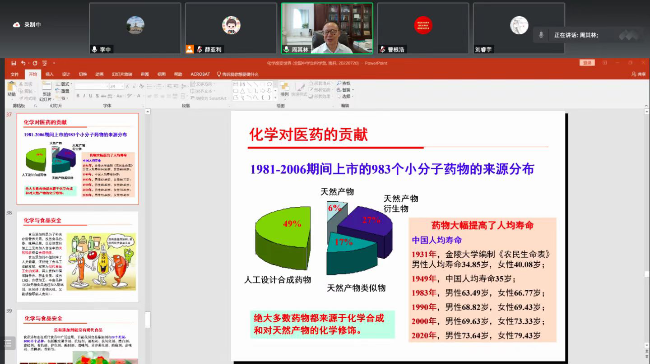Toggle Underline formatting button
The width and height of the screenshot is (650, 364).
[90, 96]
